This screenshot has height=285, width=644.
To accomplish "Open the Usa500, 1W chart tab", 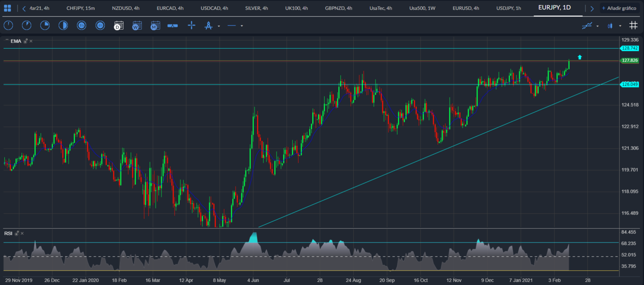I will point(422,8).
